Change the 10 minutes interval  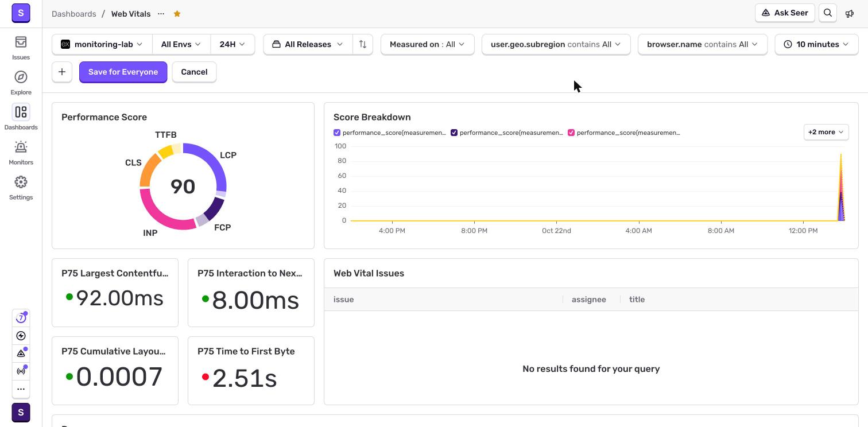816,44
